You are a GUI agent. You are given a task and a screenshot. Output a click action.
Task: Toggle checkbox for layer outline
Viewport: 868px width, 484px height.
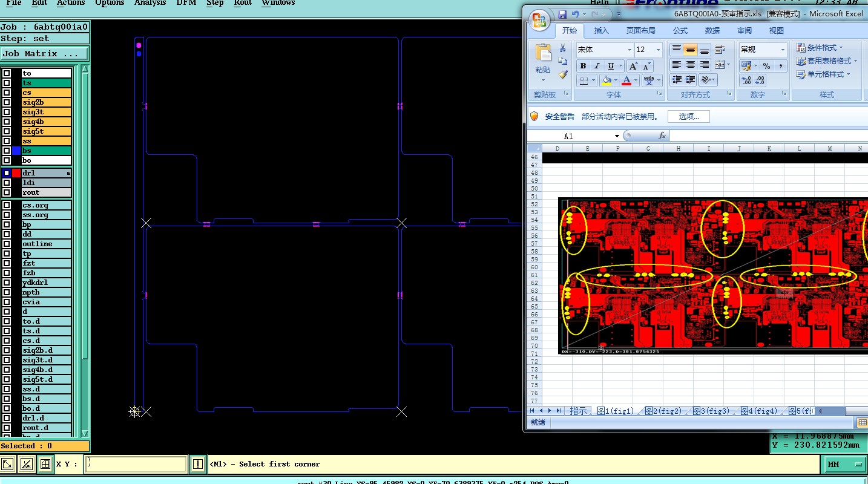[x=7, y=244]
